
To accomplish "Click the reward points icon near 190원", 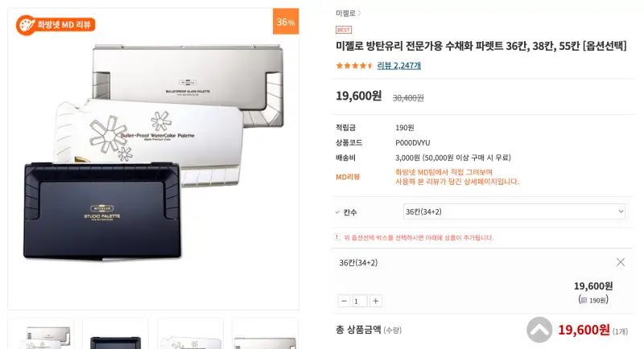I will point(584,300).
